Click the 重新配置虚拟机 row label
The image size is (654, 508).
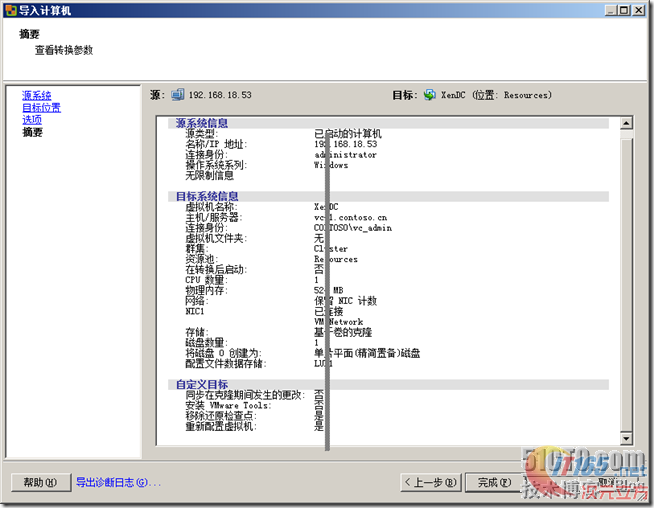tap(221, 426)
